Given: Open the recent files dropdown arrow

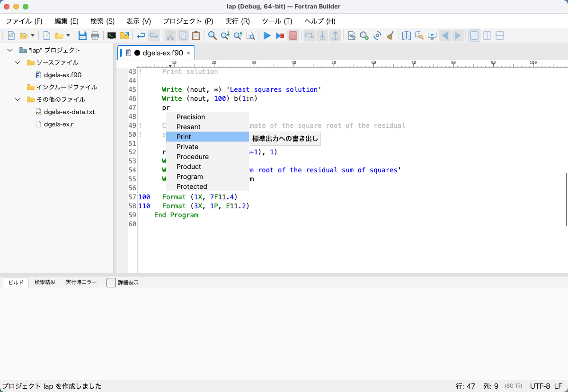Looking at the screenshot, I should pyautogui.click(x=68, y=36).
